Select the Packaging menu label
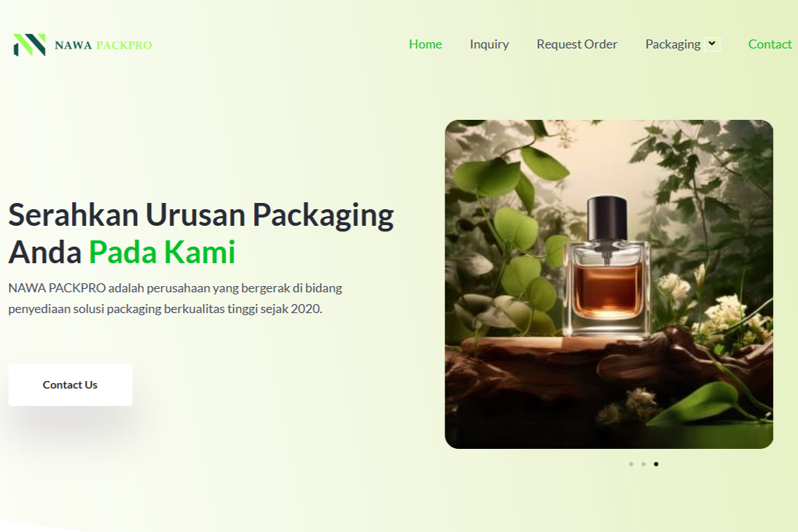 (673, 44)
